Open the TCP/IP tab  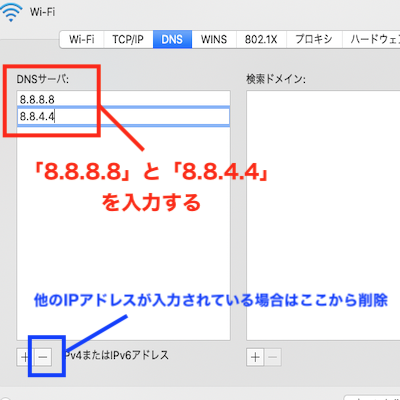coord(128,39)
